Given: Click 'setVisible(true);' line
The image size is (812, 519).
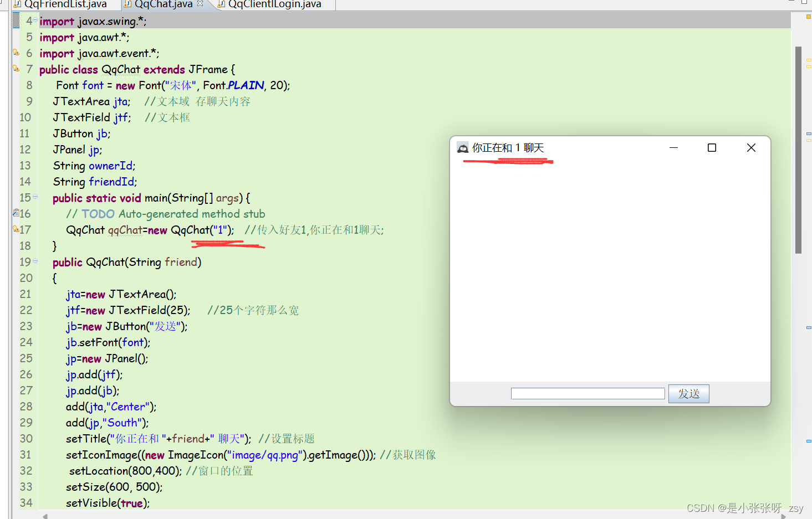Looking at the screenshot, I should (x=108, y=503).
